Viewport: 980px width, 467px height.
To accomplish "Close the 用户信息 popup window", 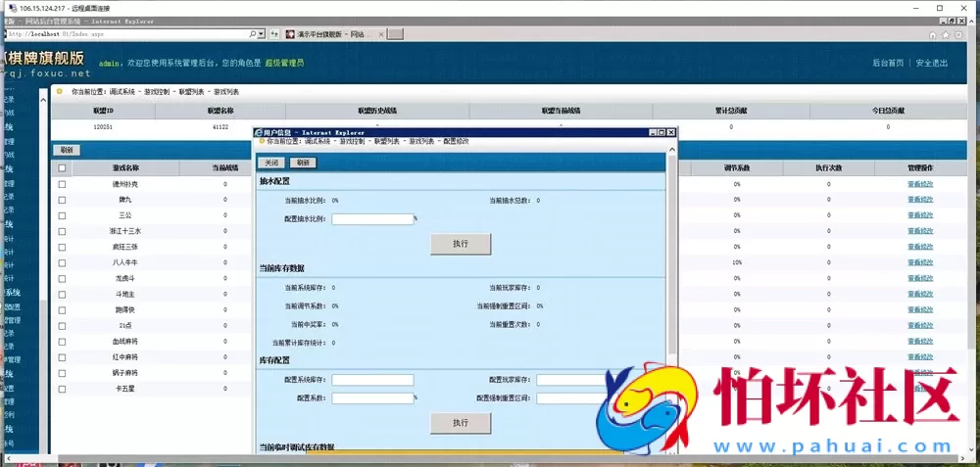I will 671,132.
